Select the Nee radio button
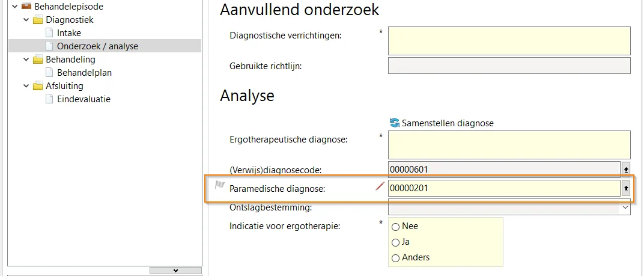 coord(395,227)
